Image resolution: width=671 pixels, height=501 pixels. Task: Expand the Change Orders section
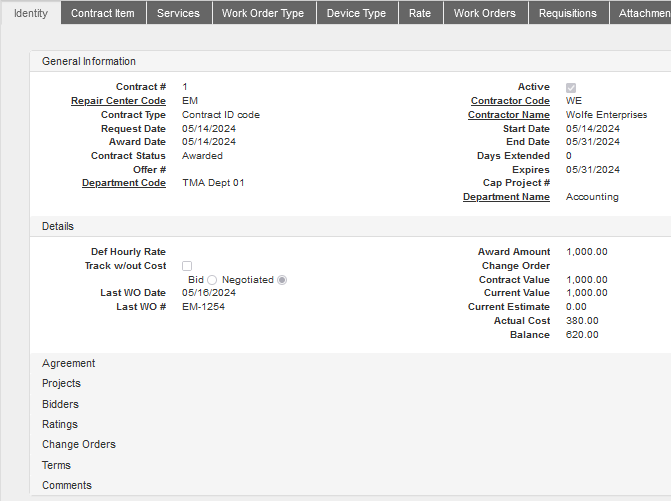tap(79, 444)
